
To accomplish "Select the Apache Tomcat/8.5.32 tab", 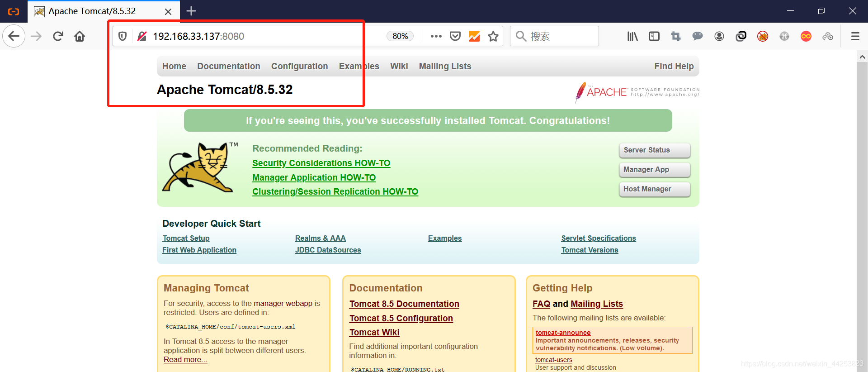I will [104, 11].
